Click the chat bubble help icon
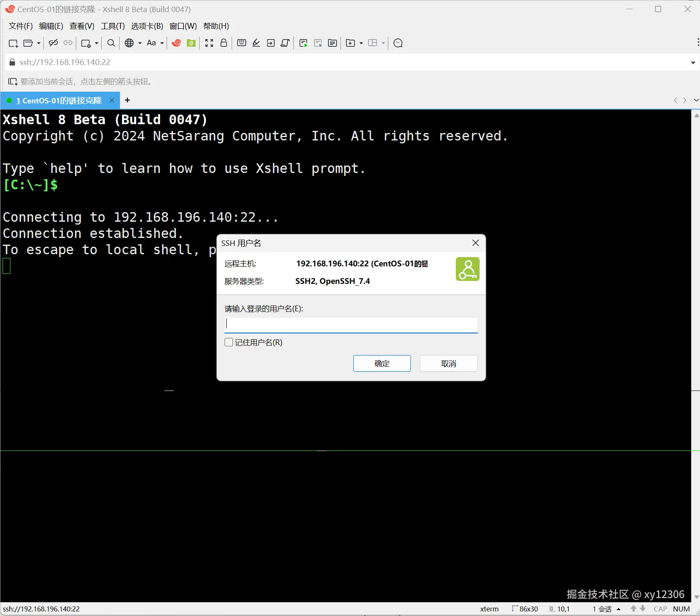Screen dimensions: 700x616 pyautogui.click(x=398, y=43)
